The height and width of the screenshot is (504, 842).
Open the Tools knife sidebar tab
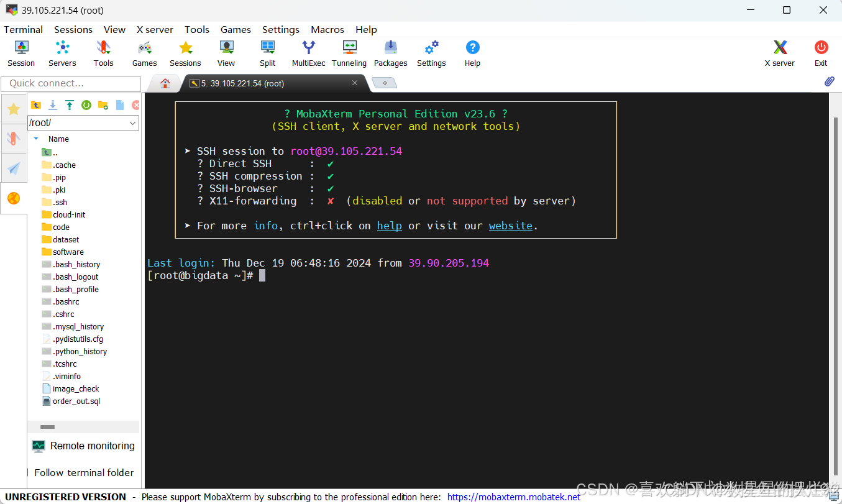click(14, 139)
